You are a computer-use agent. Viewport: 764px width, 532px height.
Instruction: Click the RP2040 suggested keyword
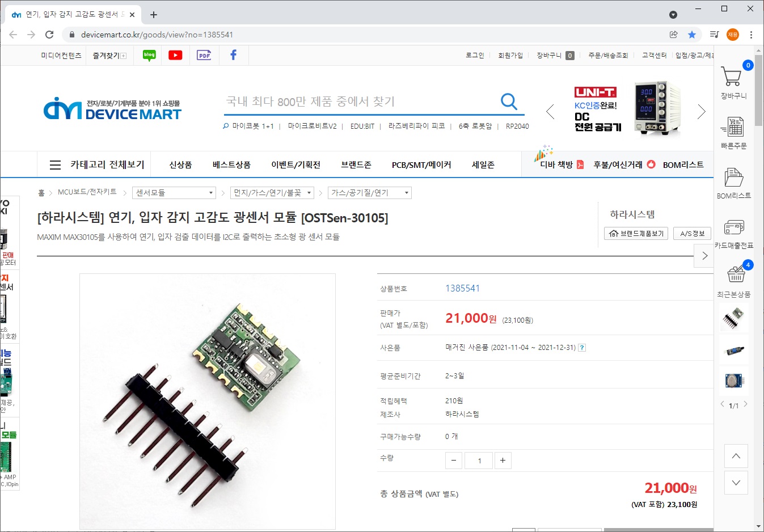[x=517, y=126]
